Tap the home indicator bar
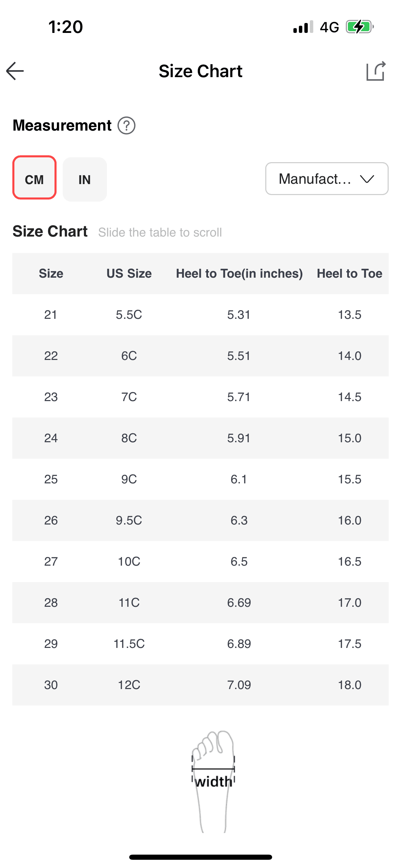Viewport: 401px width, 868px height. (200, 857)
